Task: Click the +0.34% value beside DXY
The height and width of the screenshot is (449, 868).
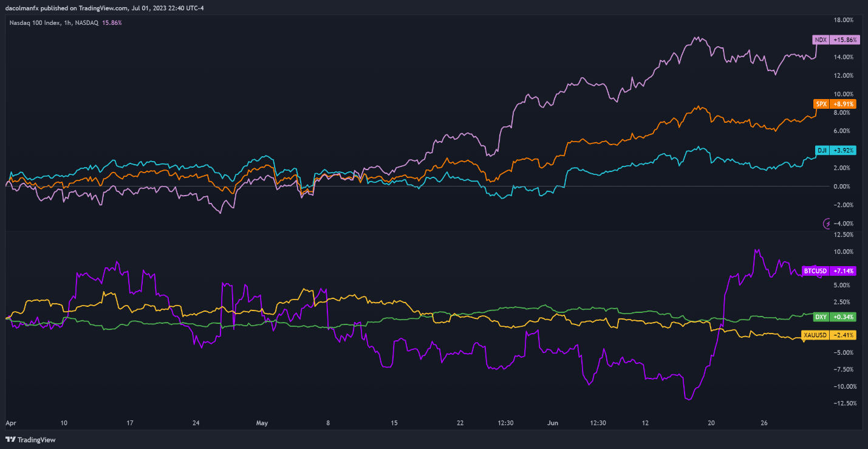Action: pyautogui.click(x=842, y=317)
